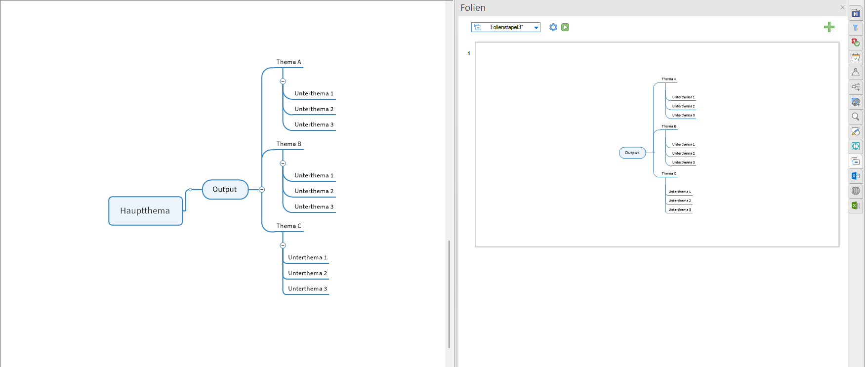Screen dimensions: 868x367
Task: Open the teal puzzle-piece sidebar tab
Action: point(856,147)
